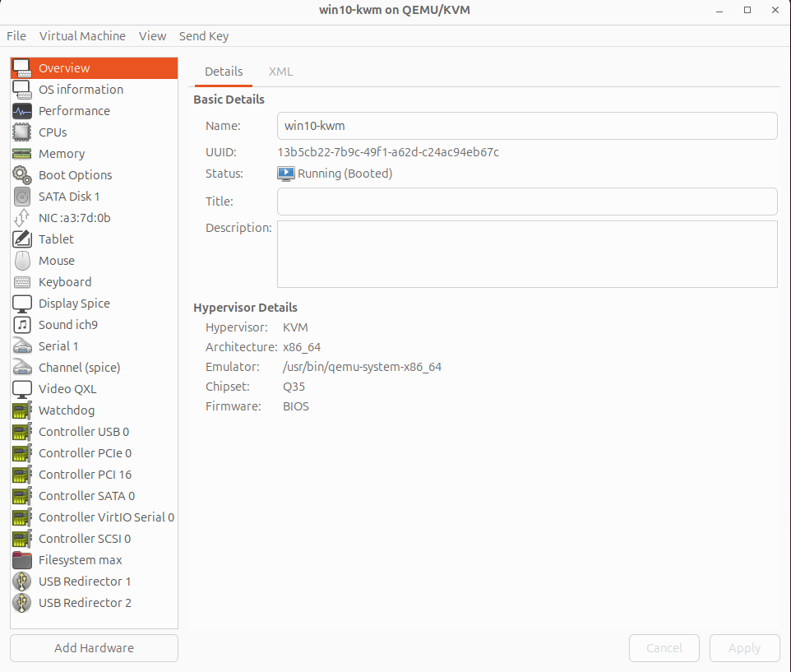791x672 pixels.
Task: Select the SATA Disk 1 drive icon
Action: 22,196
